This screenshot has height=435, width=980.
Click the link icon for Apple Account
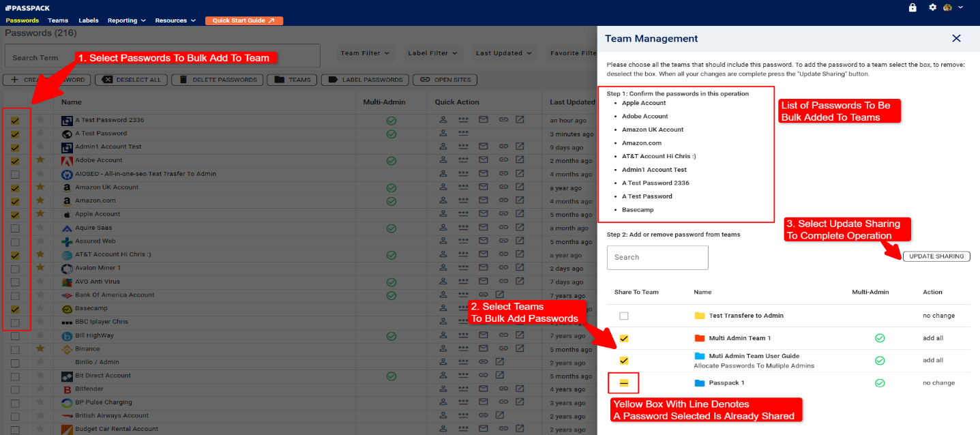click(503, 214)
